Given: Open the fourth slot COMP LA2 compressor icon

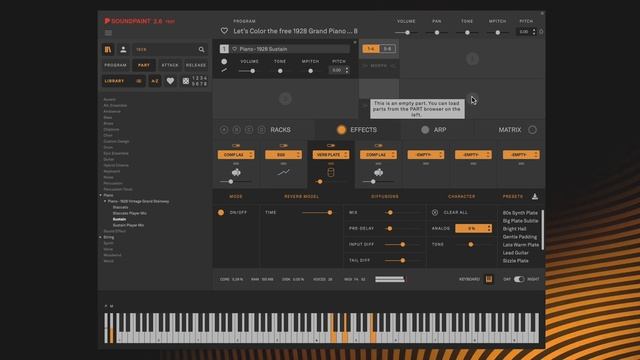Looking at the screenshot, I should click(x=378, y=172).
